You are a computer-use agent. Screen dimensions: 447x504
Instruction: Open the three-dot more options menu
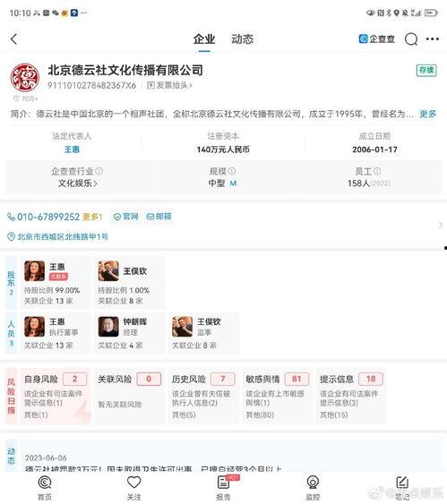tap(432, 39)
